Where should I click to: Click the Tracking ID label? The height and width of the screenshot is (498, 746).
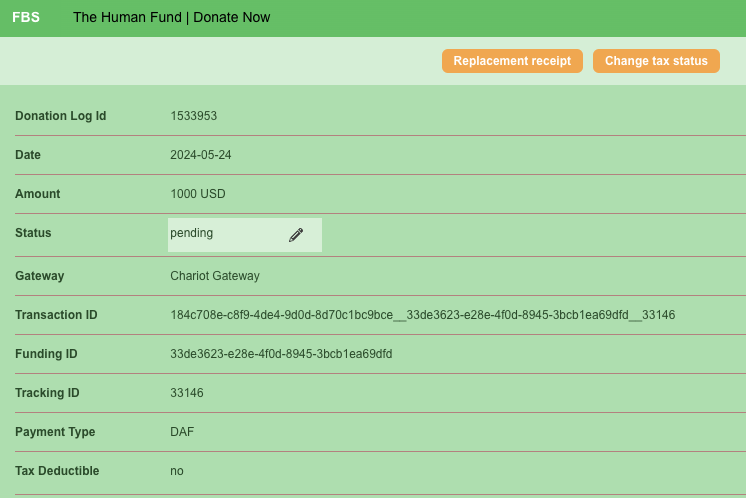point(47,393)
